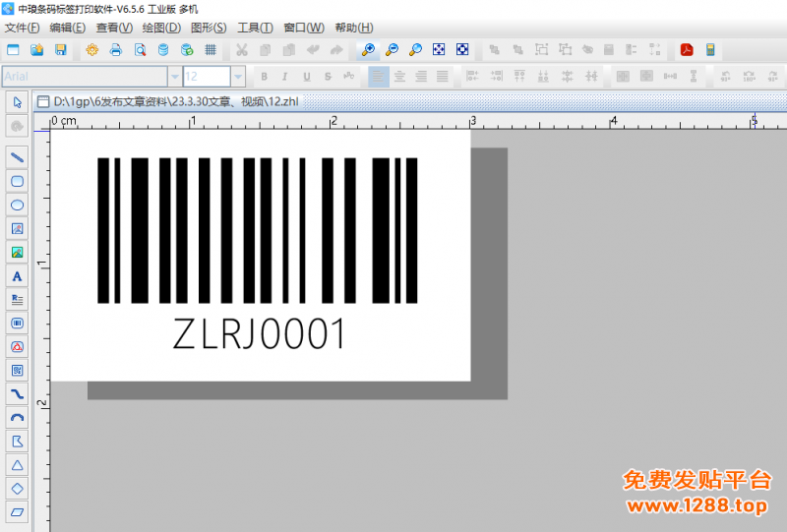787x532 pixels.
Task: Create a new label document
Action: 13,50
